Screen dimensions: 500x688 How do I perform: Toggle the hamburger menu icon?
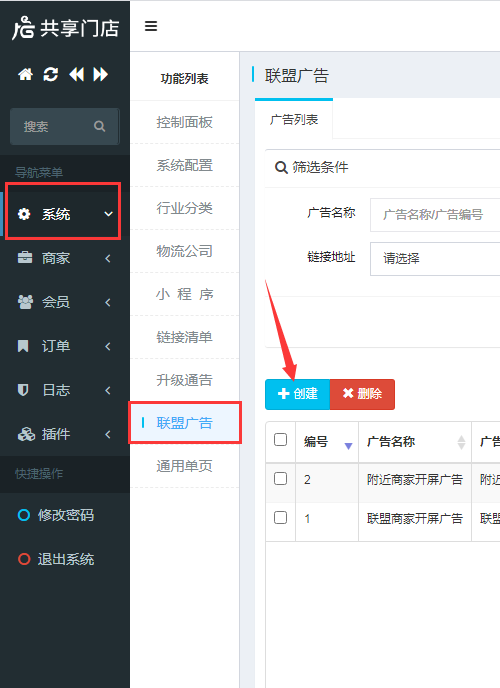(x=151, y=26)
